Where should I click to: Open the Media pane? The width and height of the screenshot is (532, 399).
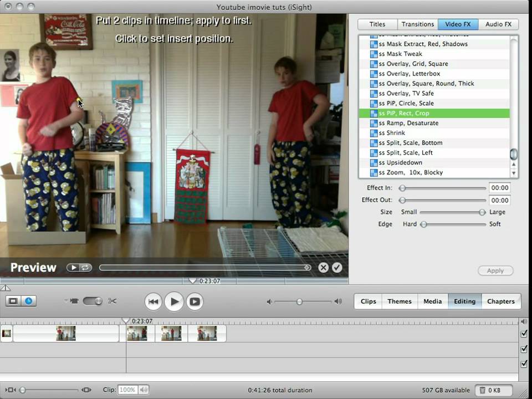pos(433,301)
